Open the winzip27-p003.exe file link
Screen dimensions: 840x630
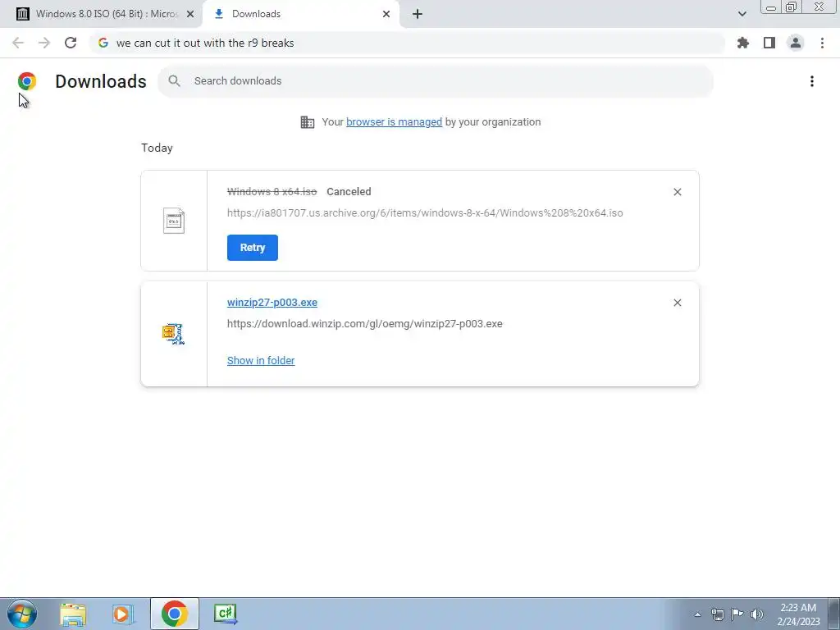pyautogui.click(x=272, y=302)
